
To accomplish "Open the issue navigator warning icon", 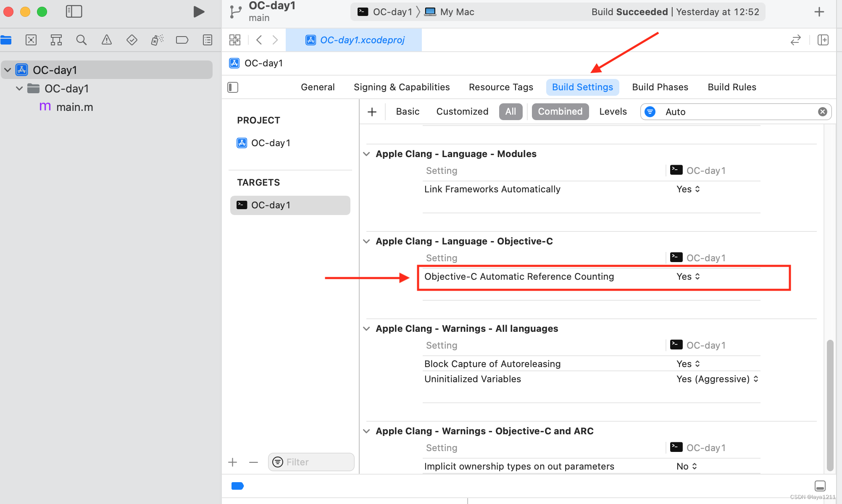I will pos(107,40).
